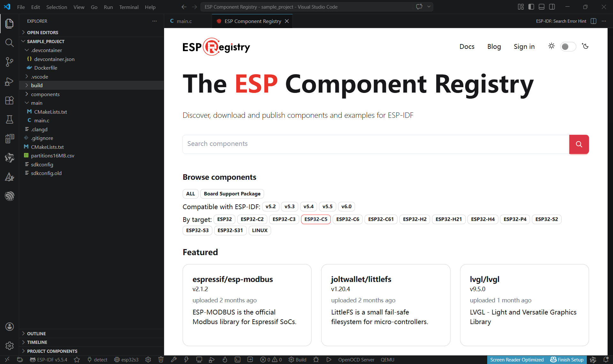The image size is (613, 364).
Task: Collapse the main folder in explorer
Action: tap(36, 103)
